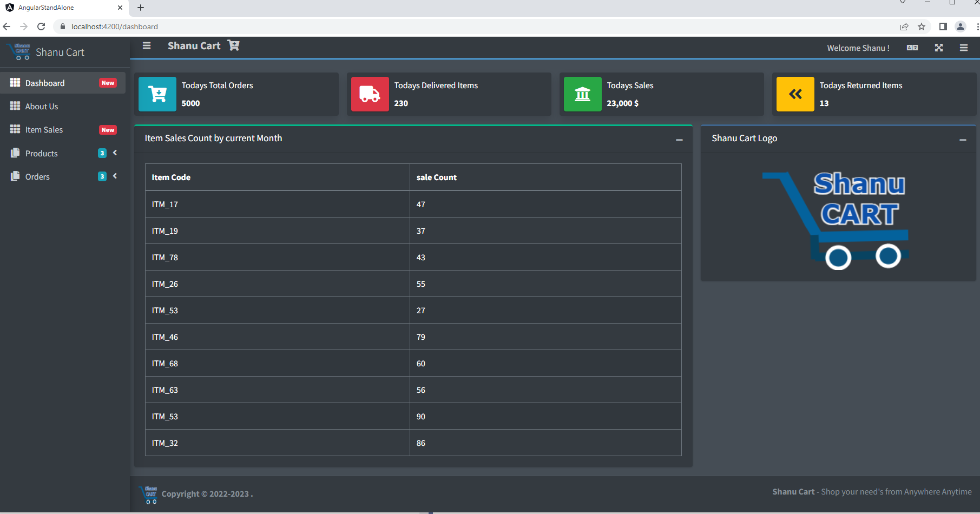Image resolution: width=980 pixels, height=514 pixels.
Task: Reload the page with browser refresh icon
Action: coord(41,27)
